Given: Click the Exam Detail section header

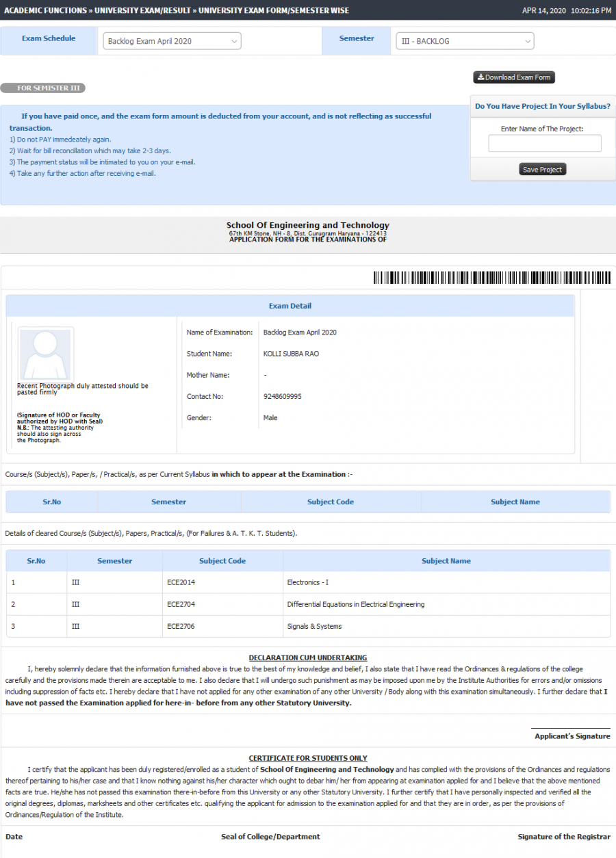Looking at the screenshot, I should tap(290, 306).
